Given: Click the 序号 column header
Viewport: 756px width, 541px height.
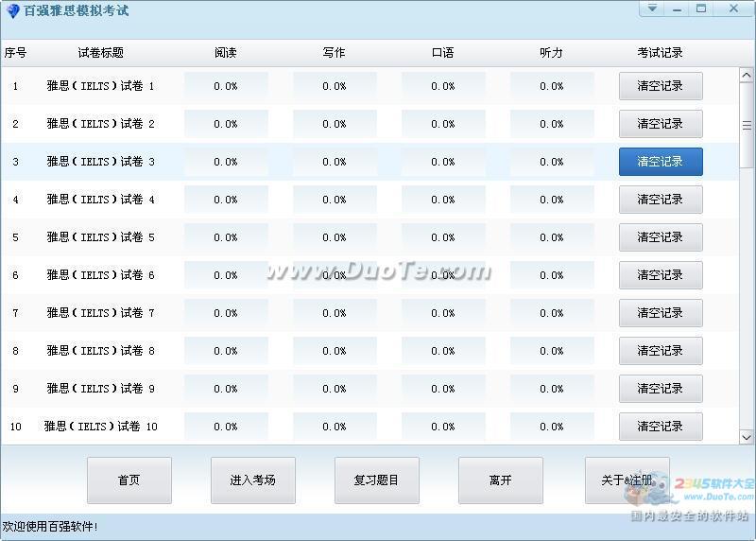Looking at the screenshot, I should [x=15, y=53].
